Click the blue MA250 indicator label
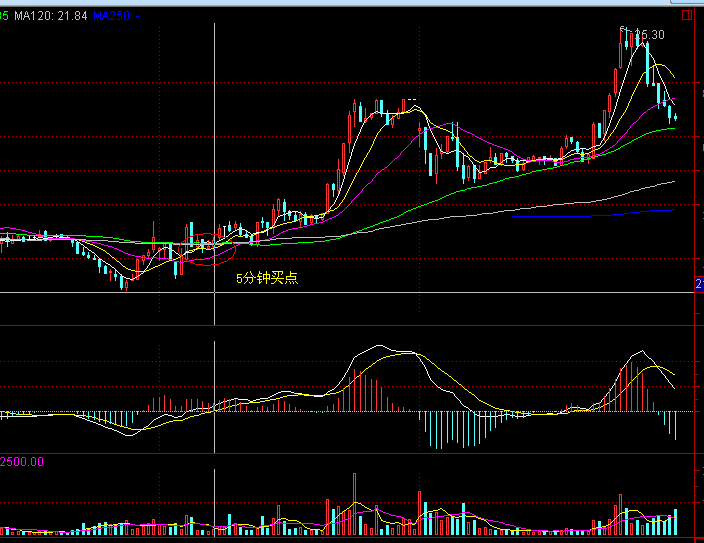Viewport: 704px width, 543px height. coord(115,16)
